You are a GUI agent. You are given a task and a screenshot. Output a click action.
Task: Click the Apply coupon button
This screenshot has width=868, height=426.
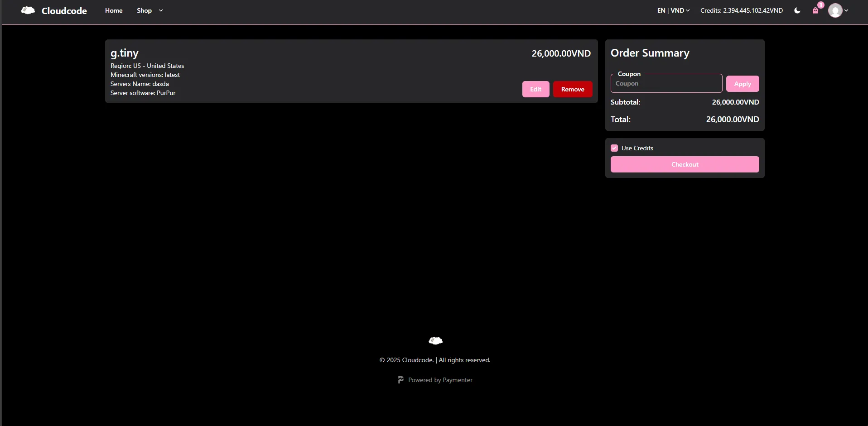coord(742,83)
